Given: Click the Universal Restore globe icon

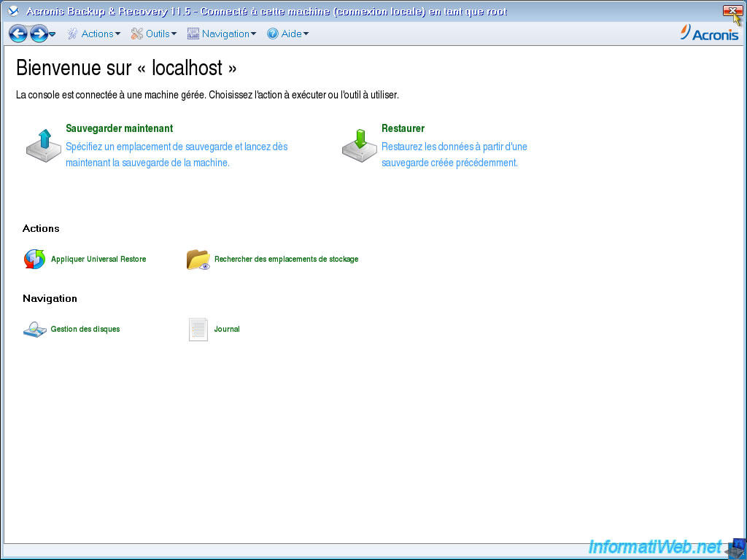Looking at the screenshot, I should point(35,259).
